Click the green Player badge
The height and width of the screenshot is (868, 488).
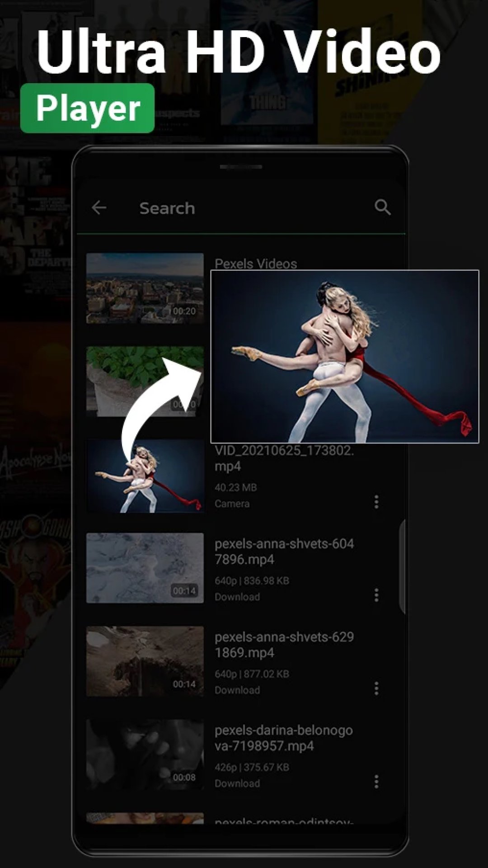[x=88, y=108]
